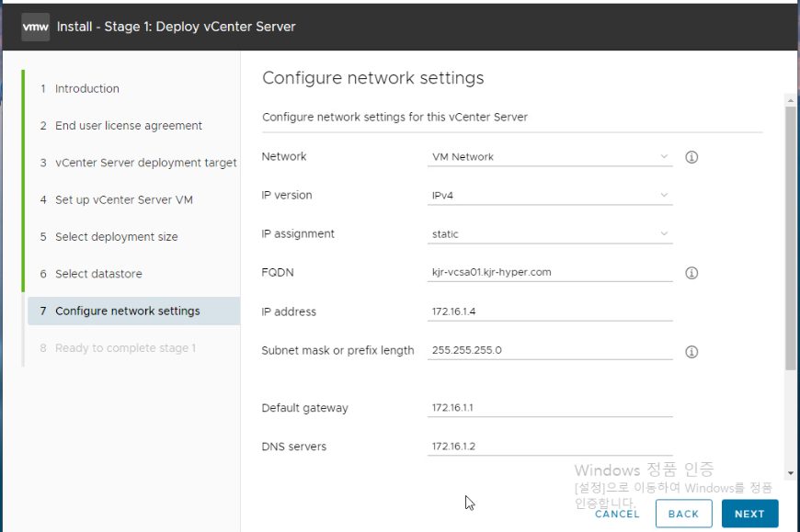Viewport: 800px width, 532px height.
Task: Click the 'IP version' label
Action: coord(287,195)
